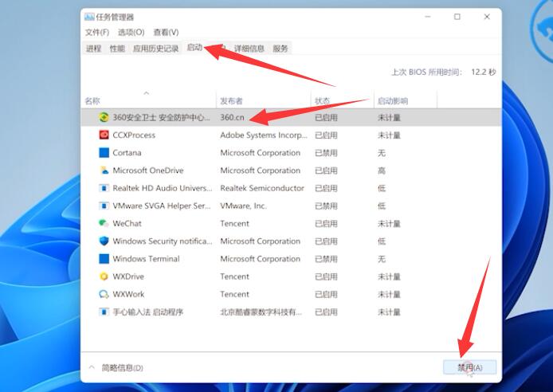Click WeChat's Tencent publisher cell
The height and width of the screenshot is (392, 553).
click(x=234, y=223)
